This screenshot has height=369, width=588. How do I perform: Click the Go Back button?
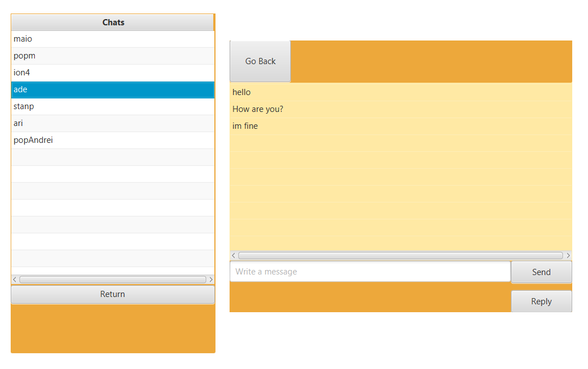pyautogui.click(x=261, y=61)
